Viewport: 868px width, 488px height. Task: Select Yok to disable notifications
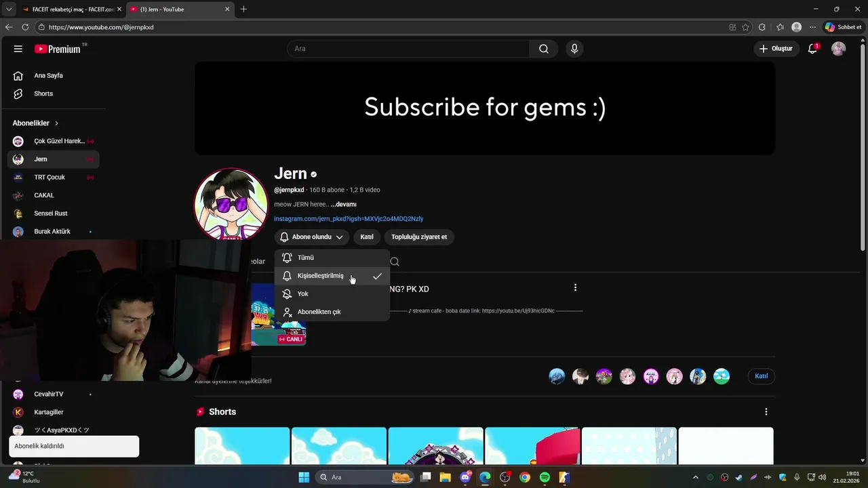332,293
